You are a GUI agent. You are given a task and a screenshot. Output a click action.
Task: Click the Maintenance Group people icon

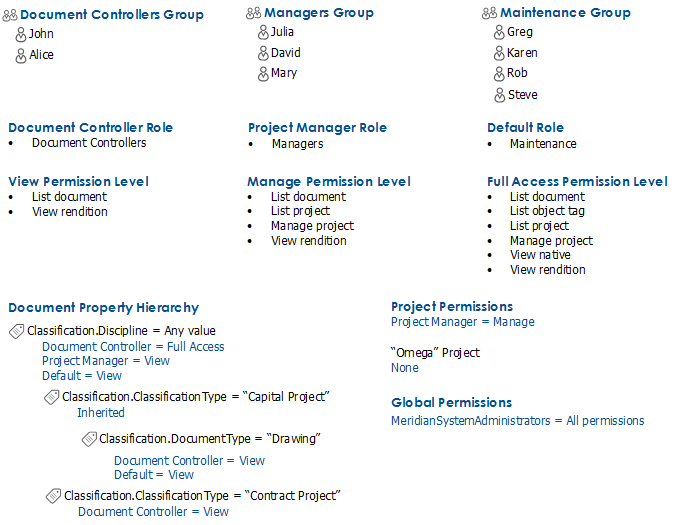(490, 13)
